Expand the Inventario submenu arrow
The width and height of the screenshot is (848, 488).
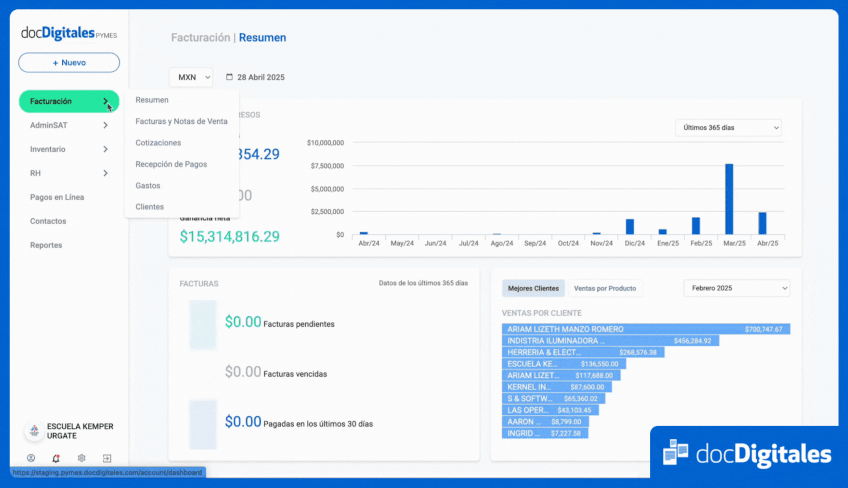pyautogui.click(x=105, y=149)
